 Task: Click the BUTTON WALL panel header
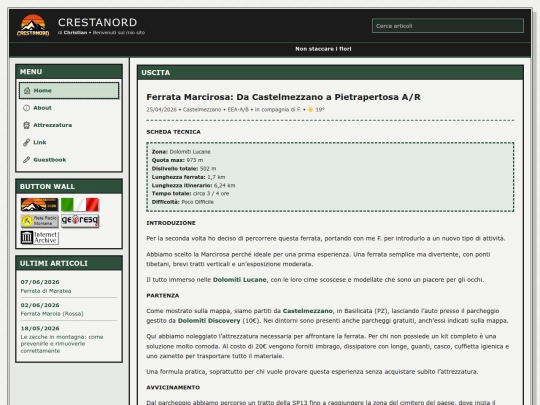69,186
